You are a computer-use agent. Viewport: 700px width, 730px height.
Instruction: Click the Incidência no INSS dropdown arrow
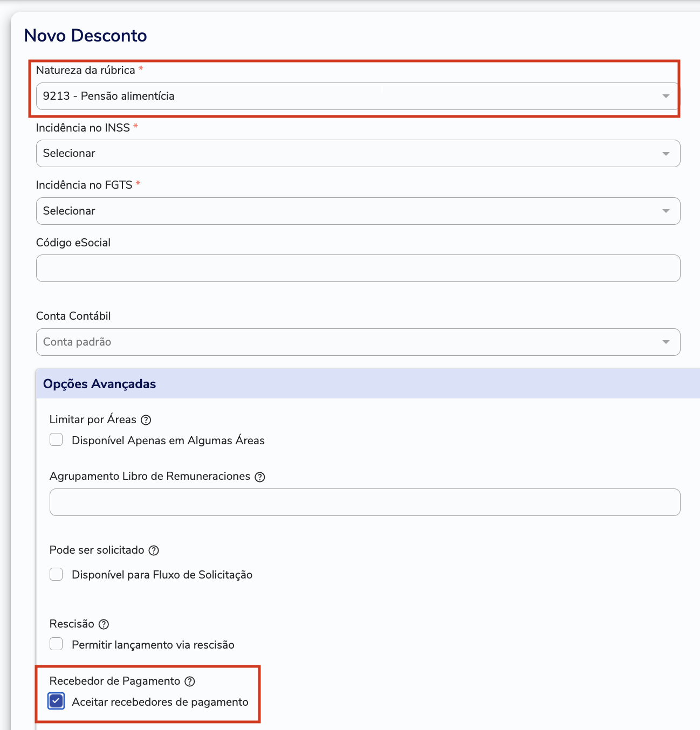pyautogui.click(x=666, y=154)
